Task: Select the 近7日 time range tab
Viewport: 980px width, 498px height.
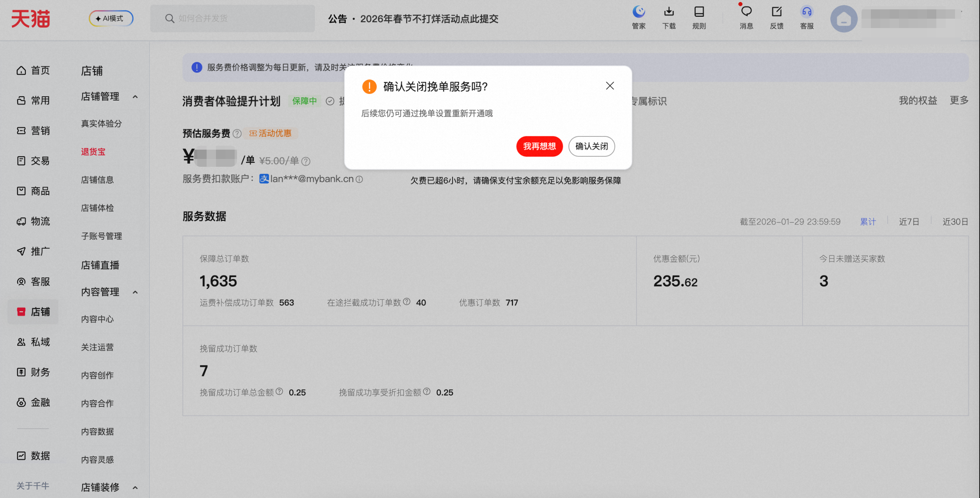Action: click(909, 222)
